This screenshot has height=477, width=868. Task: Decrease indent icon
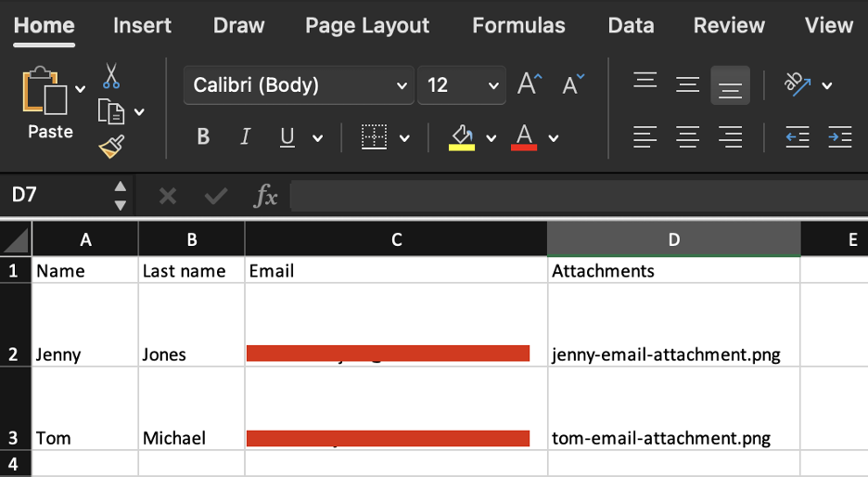pos(798,136)
